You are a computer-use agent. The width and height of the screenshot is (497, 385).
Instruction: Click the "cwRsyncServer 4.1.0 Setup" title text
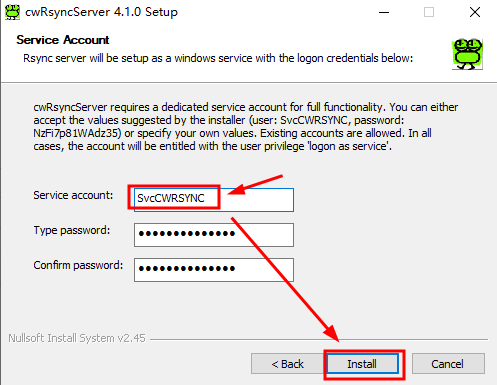pos(101,12)
